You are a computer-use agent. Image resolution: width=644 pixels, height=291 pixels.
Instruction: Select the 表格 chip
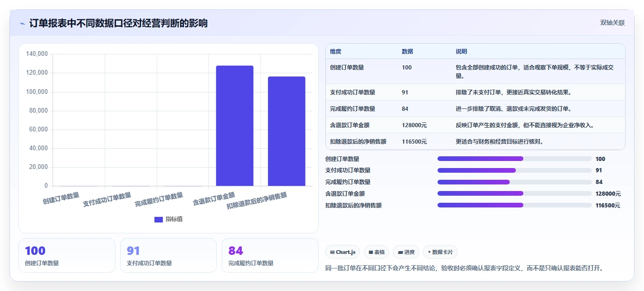pos(376,252)
